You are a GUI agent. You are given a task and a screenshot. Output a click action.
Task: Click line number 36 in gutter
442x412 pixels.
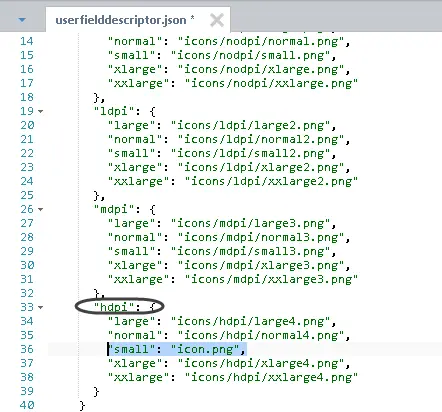27,349
